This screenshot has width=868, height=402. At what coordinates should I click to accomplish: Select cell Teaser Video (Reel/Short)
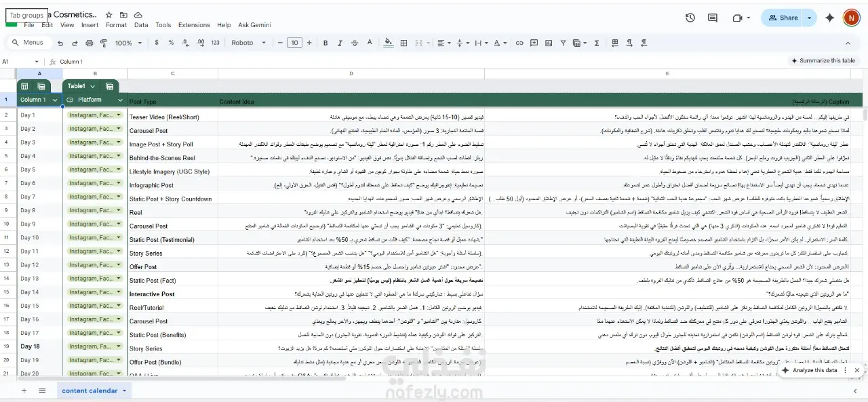[x=172, y=117]
